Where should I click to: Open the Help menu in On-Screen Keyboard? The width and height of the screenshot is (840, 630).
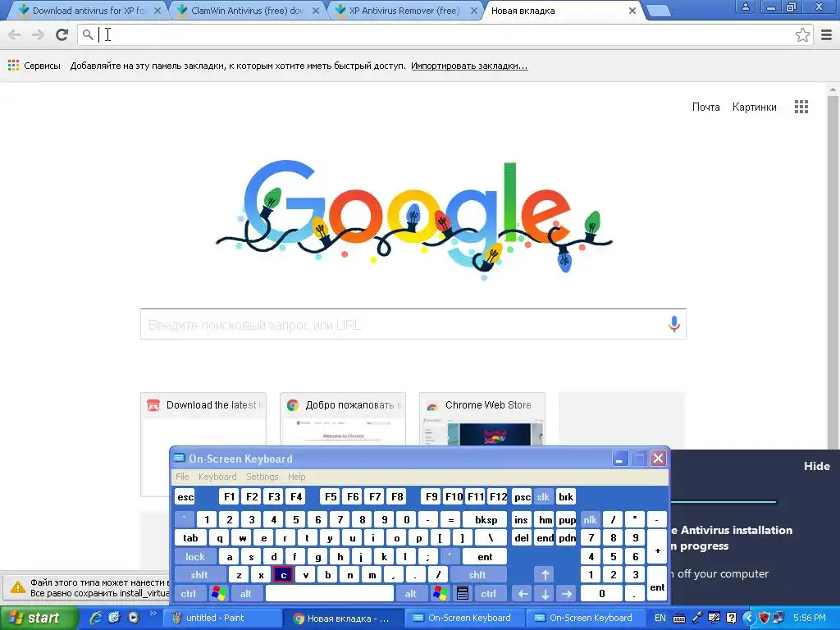296,477
